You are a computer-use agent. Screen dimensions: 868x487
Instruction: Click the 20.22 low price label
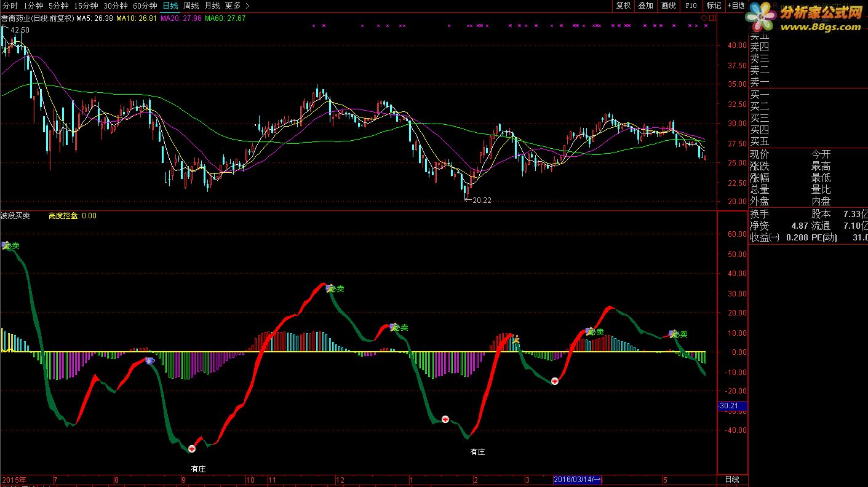click(482, 200)
